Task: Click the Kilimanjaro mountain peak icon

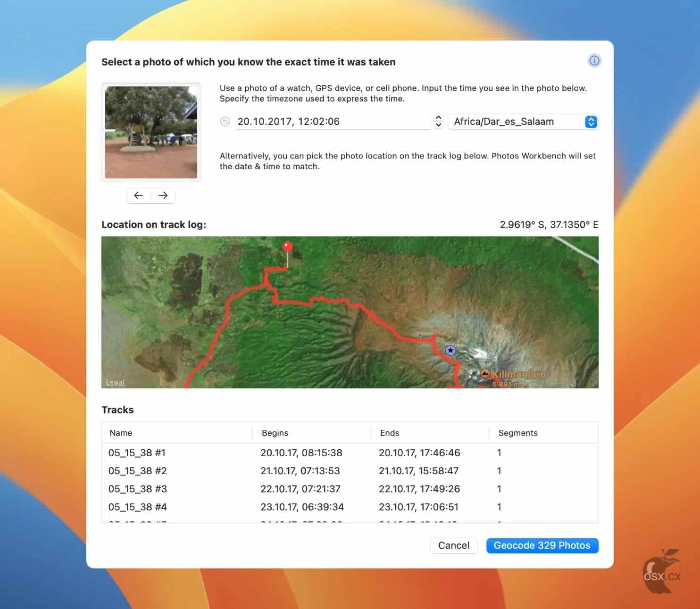Action: click(x=485, y=374)
